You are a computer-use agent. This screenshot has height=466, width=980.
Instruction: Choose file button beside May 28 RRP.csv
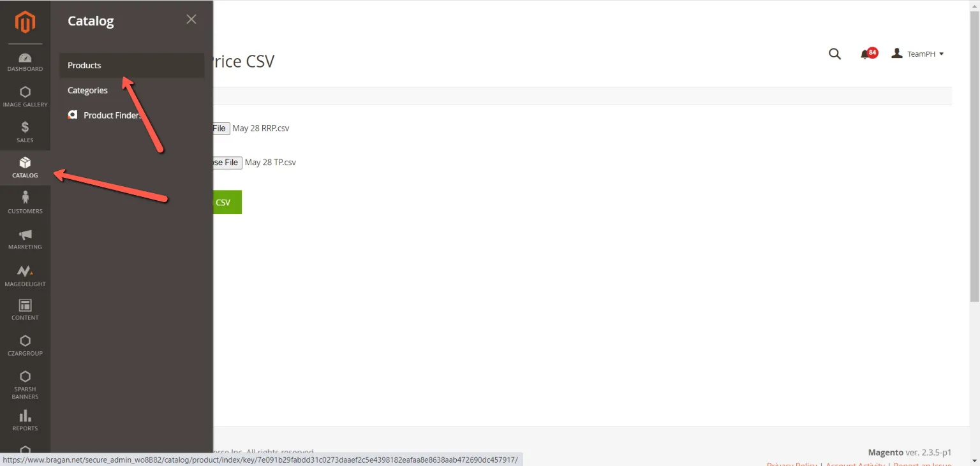coord(221,128)
